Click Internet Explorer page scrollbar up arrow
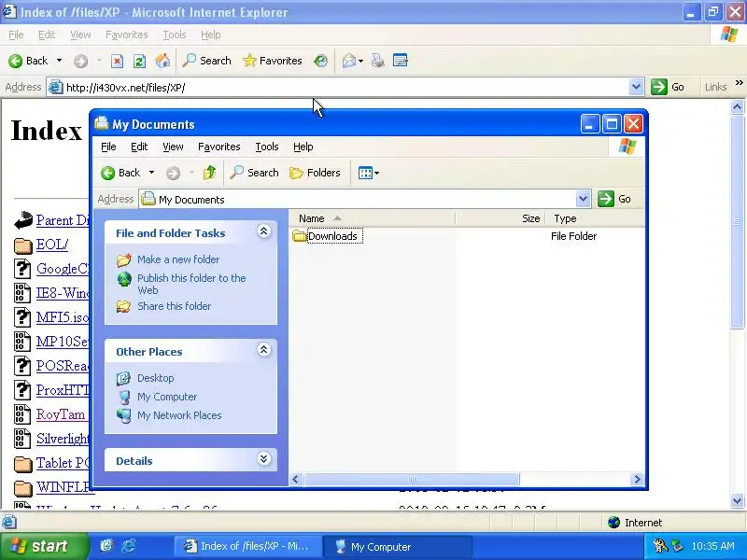747x560 pixels. tap(737, 107)
